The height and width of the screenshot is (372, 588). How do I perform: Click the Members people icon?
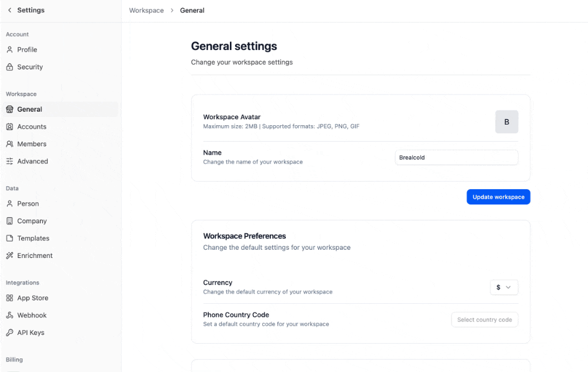click(10, 144)
